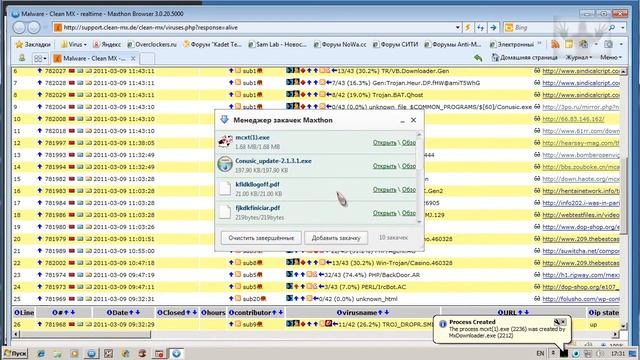The image size is (640, 360).
Task: Click the green undo arrow in tab bar
Action: coord(478,58)
